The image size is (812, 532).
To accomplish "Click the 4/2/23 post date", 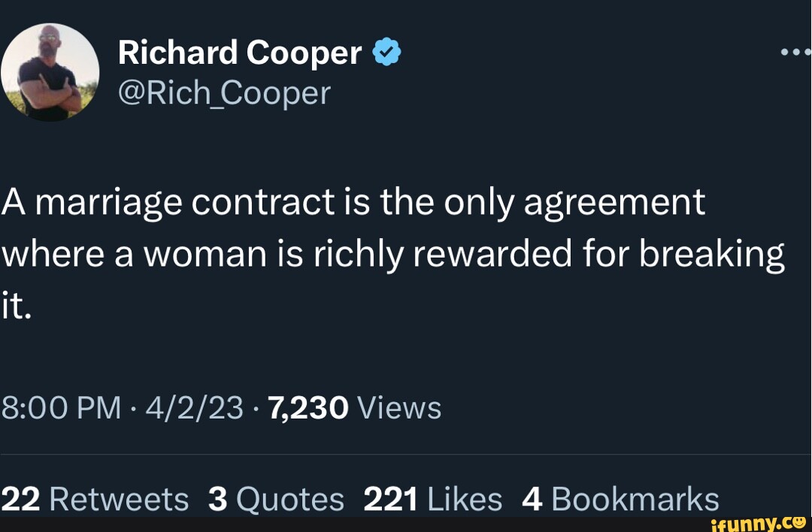I will pyautogui.click(x=195, y=409).
